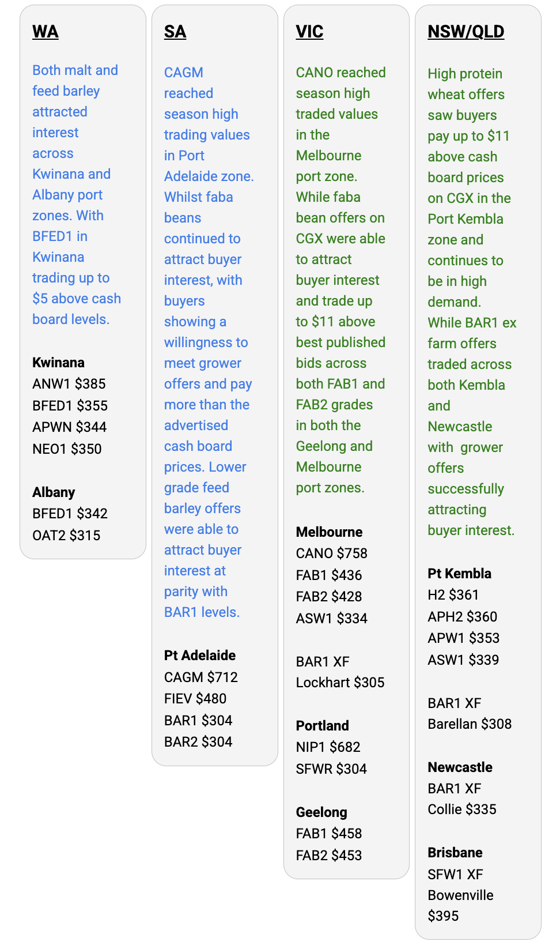Click the Brisbane subheading
Image resolution: width=560 pixels, height=949 pixels.
455,853
